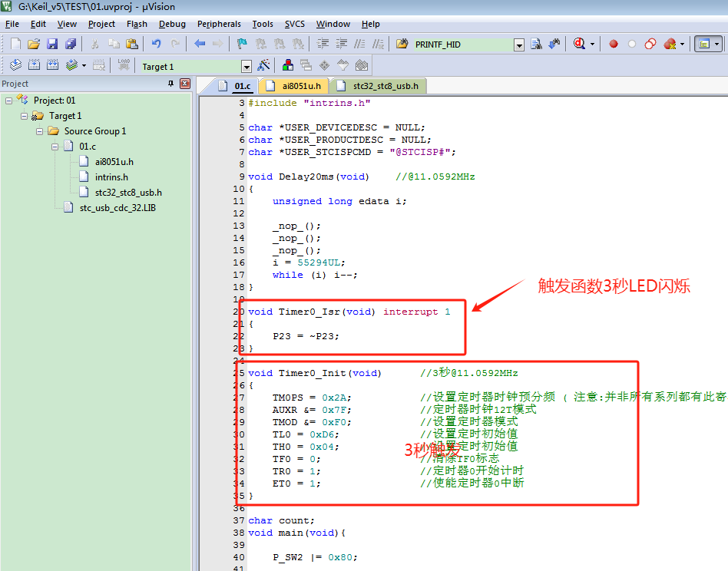Open the Edit menu

[38, 24]
